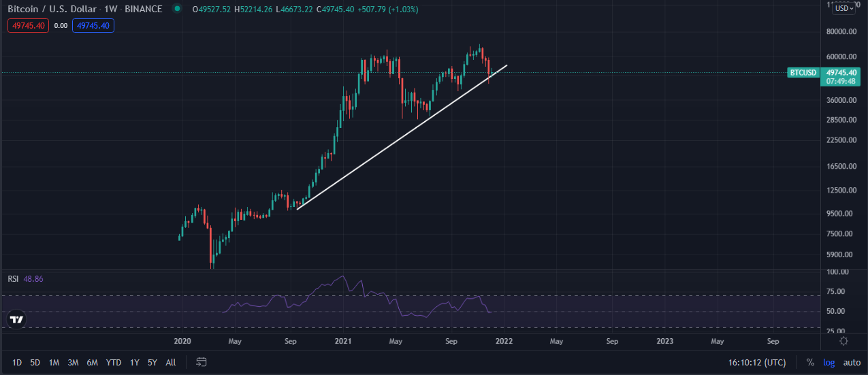Select the white trendline on the chart
868x375 pixels.
(x=402, y=137)
